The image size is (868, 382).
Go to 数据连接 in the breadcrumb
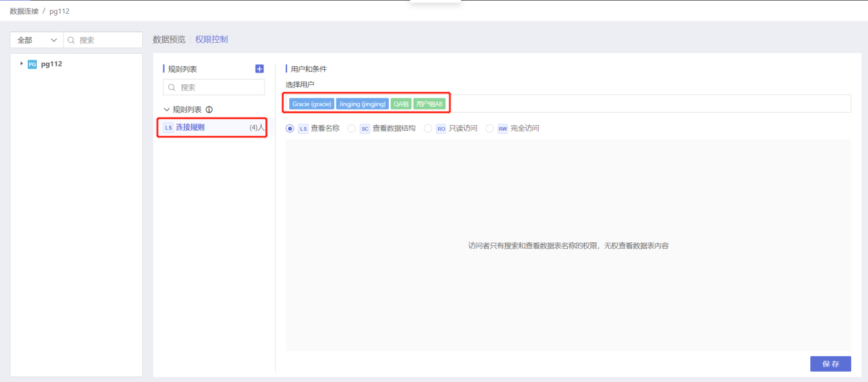(25, 11)
